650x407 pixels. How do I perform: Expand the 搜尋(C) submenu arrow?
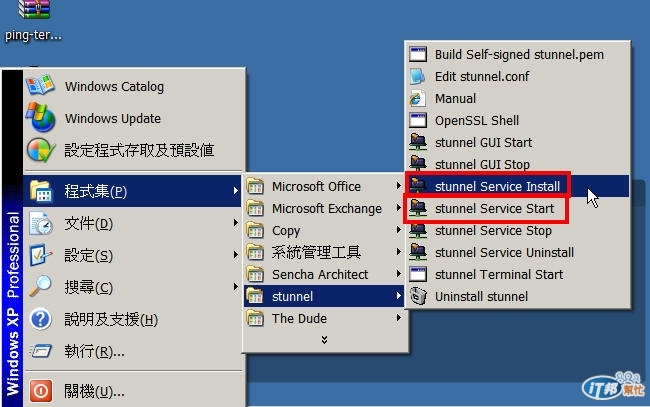point(235,287)
